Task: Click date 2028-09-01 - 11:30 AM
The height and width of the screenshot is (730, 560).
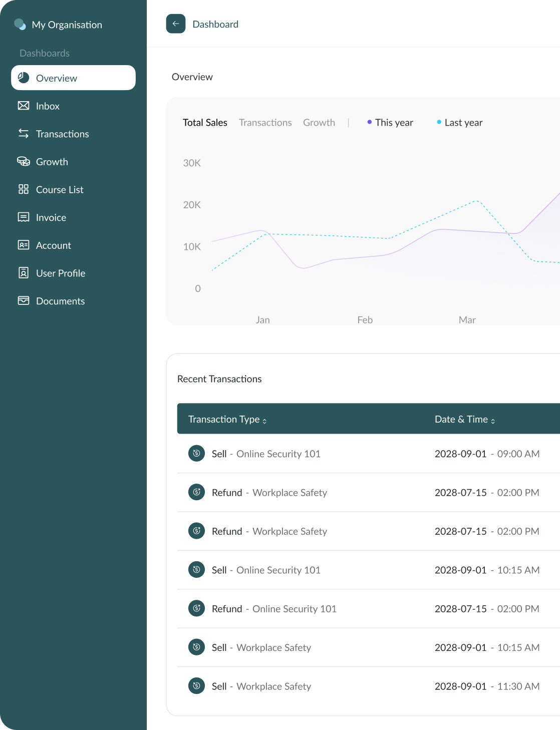Action: pos(487,686)
